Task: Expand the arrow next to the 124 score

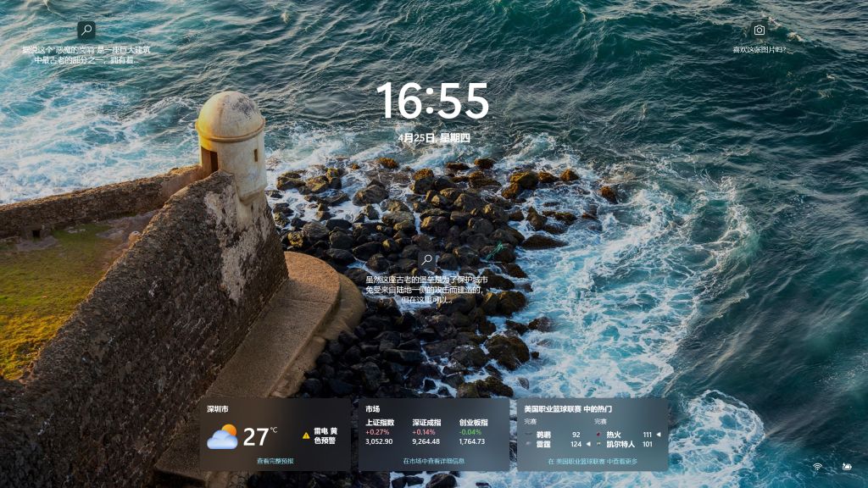Action: tap(587, 444)
